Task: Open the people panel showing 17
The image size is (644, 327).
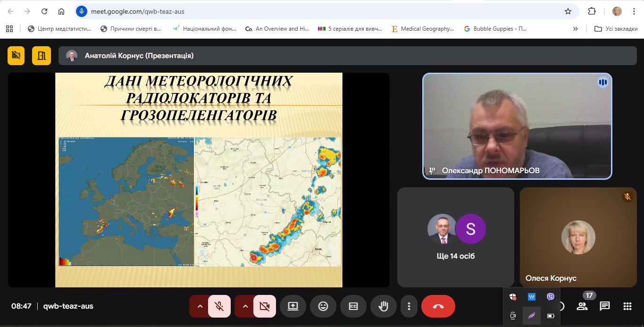Action: (x=582, y=306)
